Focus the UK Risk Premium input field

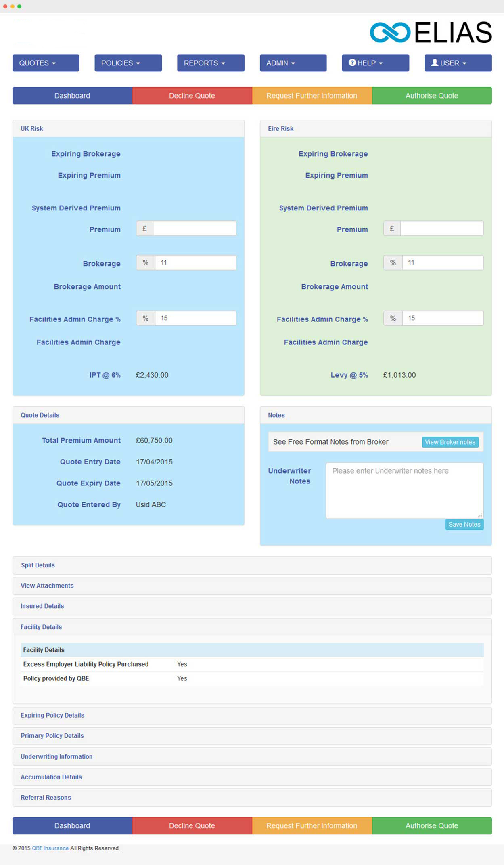[x=194, y=229]
